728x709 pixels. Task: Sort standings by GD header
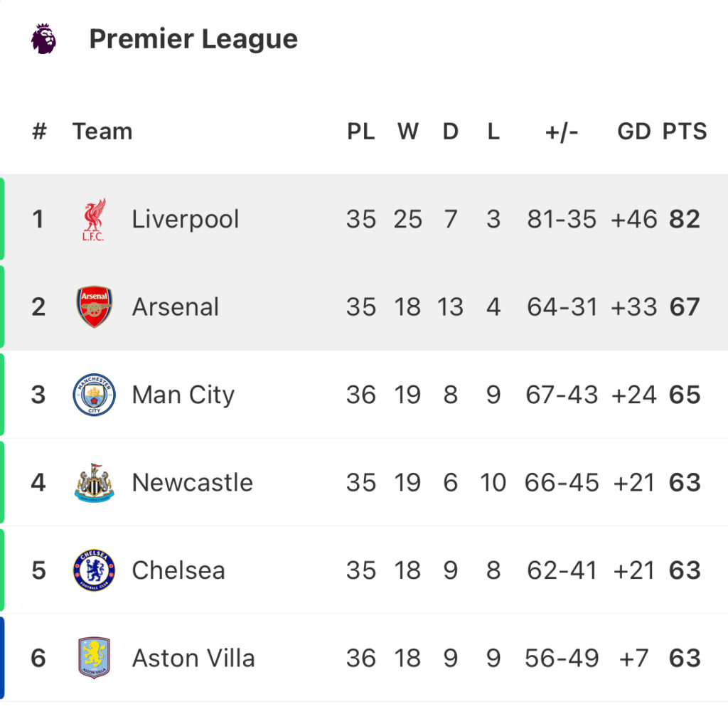633,132
